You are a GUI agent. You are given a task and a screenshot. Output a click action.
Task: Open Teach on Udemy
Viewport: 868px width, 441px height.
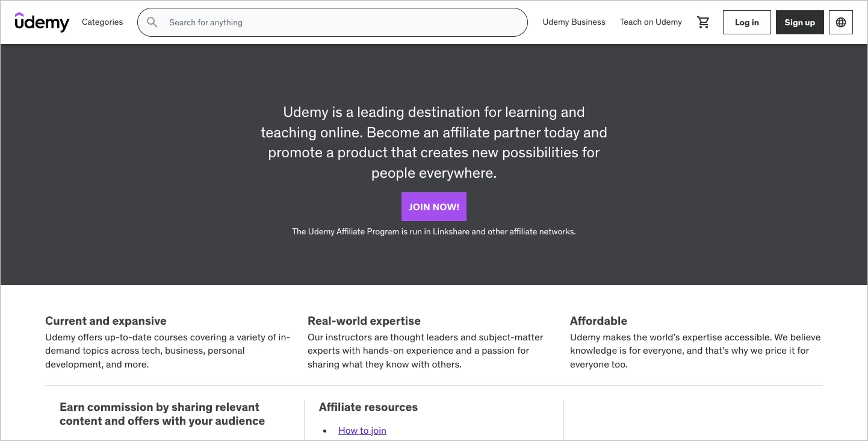click(651, 22)
